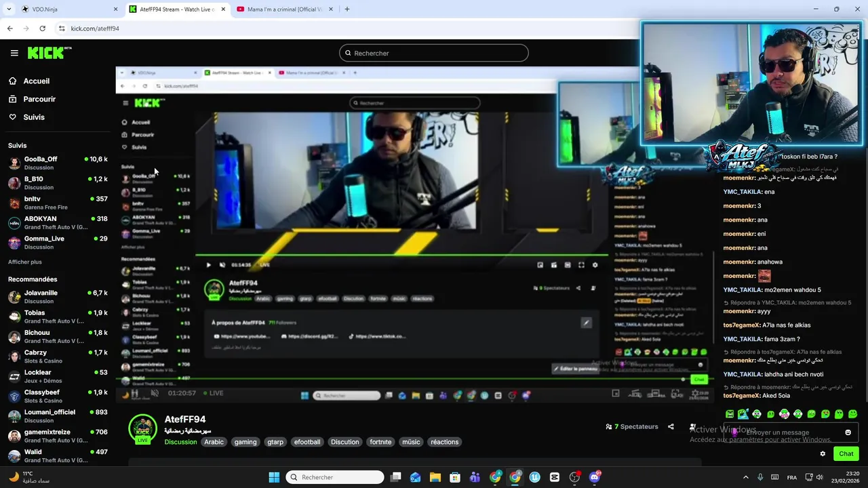The width and height of the screenshot is (868, 488).
Task: Go to Parcourir browse page
Action: 39,99
